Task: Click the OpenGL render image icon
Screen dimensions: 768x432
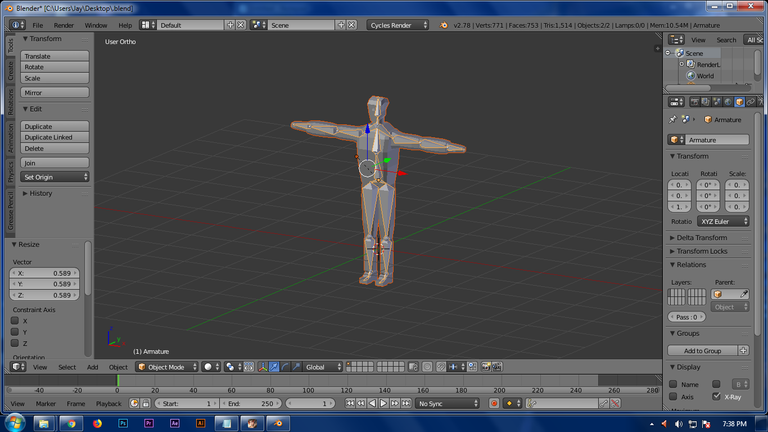Action: [486, 367]
